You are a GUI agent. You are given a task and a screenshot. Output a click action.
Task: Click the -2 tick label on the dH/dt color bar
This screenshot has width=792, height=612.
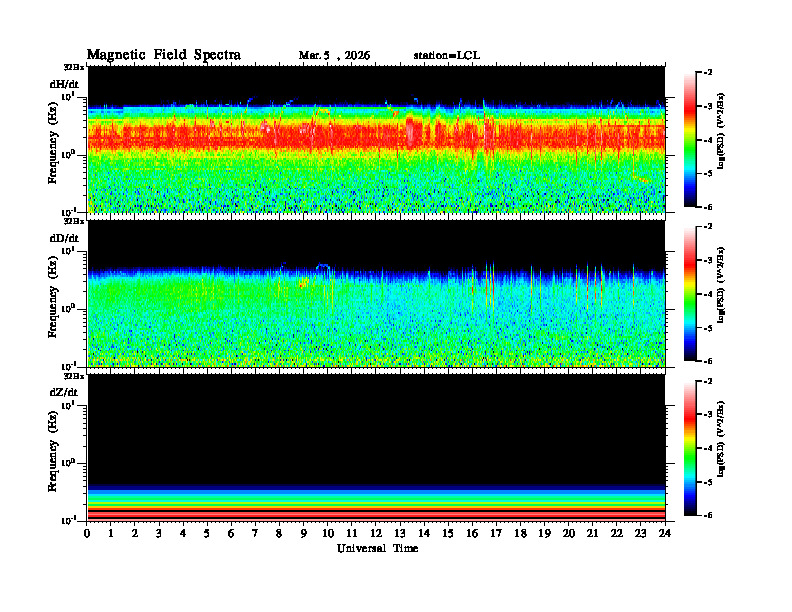[708, 73]
